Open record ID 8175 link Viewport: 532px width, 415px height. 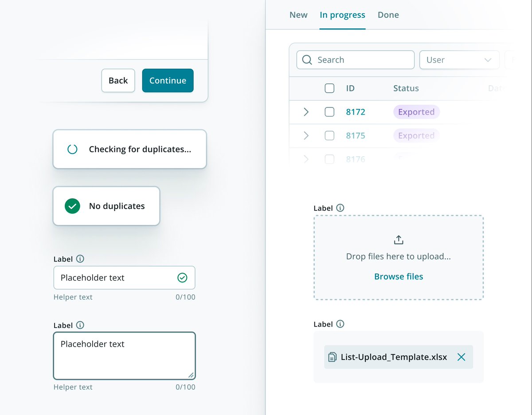pos(356,135)
